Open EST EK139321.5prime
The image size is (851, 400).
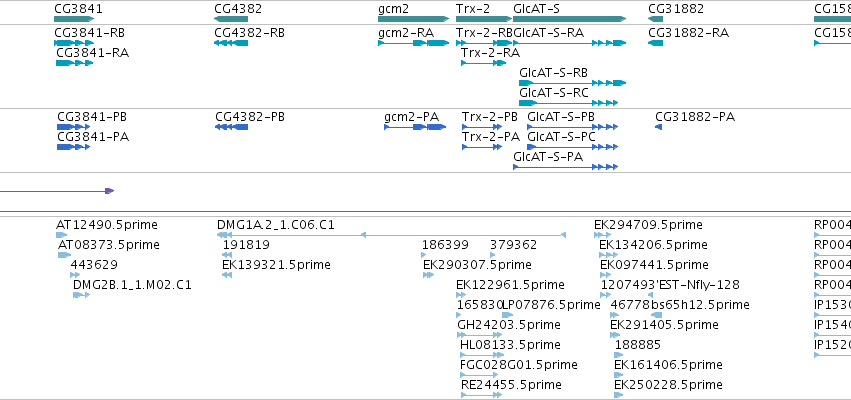click(x=276, y=265)
